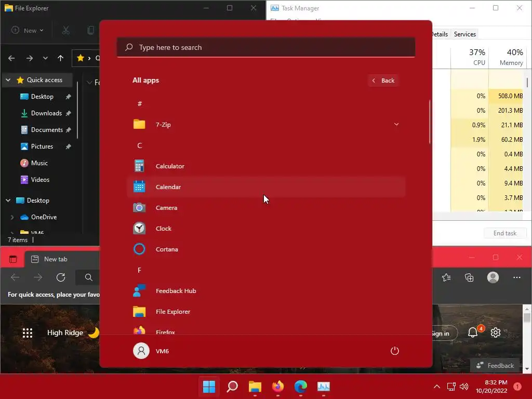Select Desktop under Quick access

[42, 97]
